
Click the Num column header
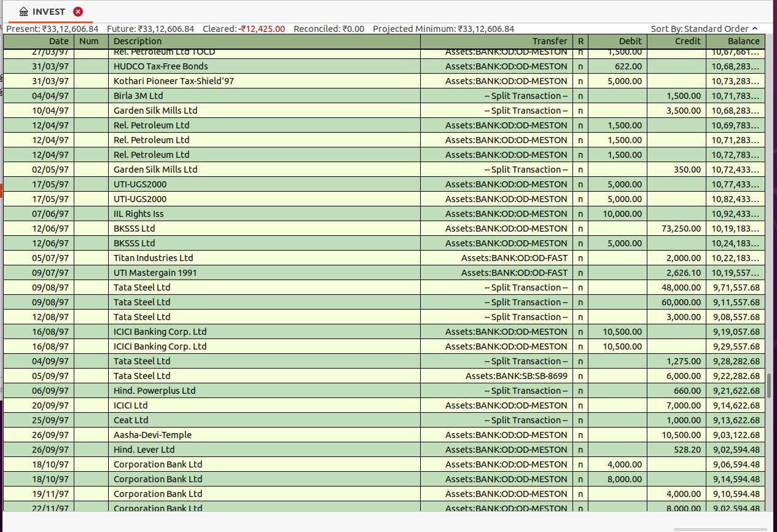point(91,41)
